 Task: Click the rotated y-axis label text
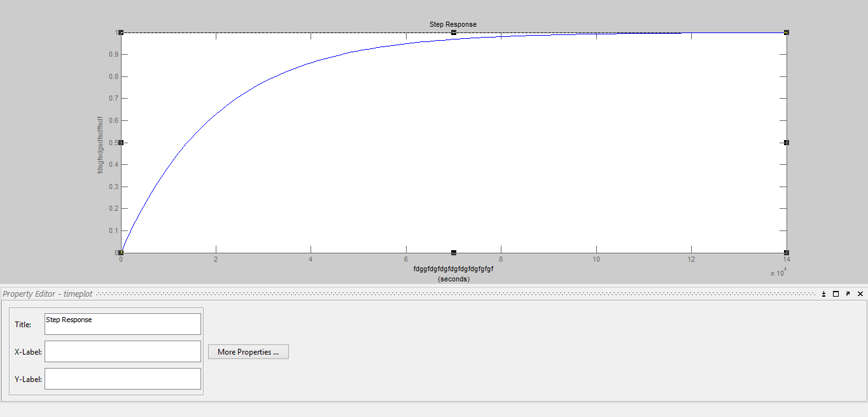coord(99,145)
